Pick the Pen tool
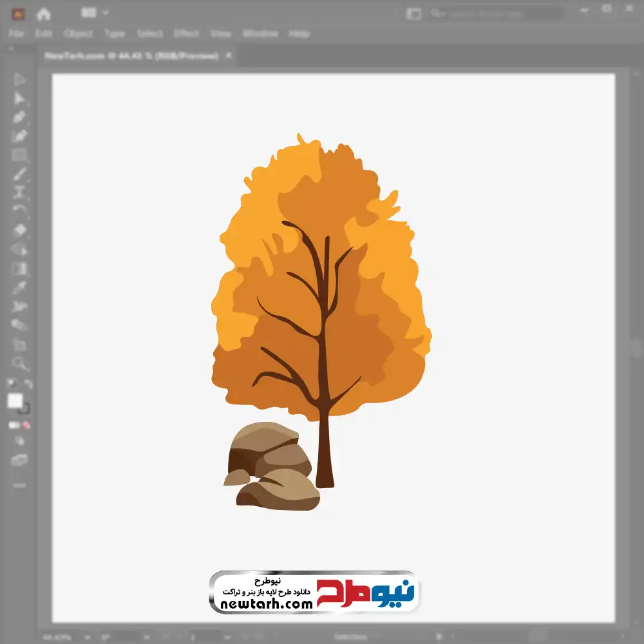The height and width of the screenshot is (644, 644). pos(19,117)
